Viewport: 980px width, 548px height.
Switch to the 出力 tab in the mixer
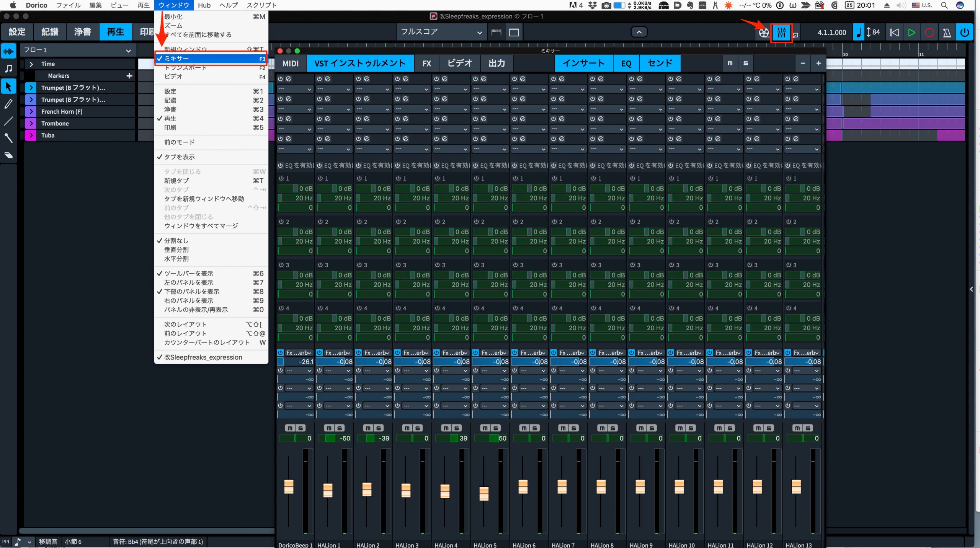pyautogui.click(x=497, y=63)
